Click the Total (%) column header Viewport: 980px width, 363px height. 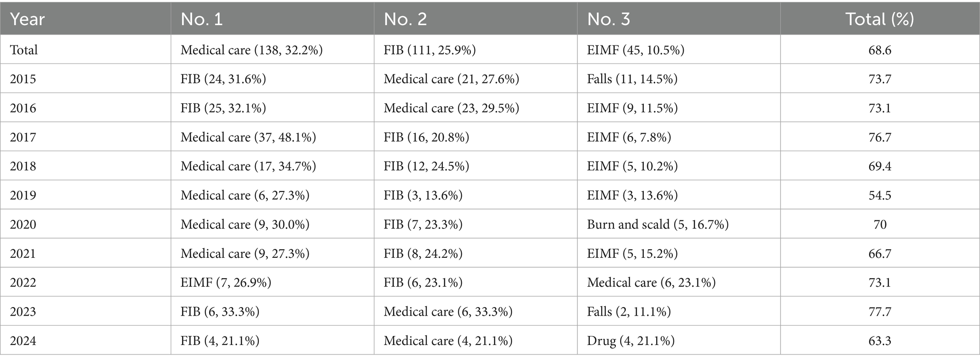click(879, 19)
